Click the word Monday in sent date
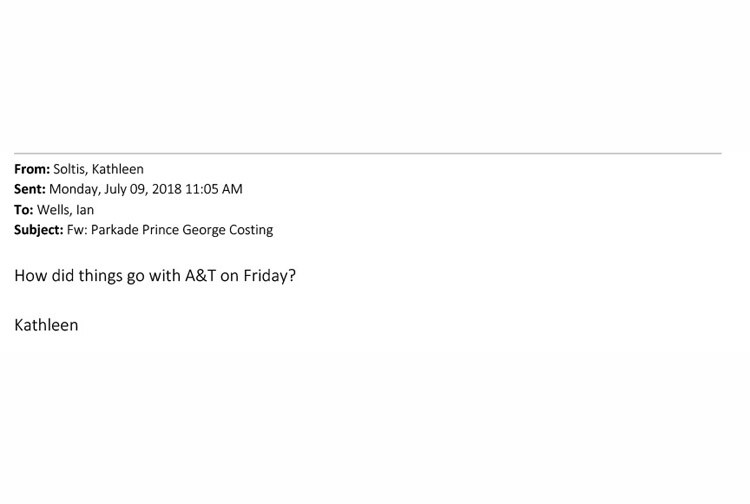The width and height of the screenshot is (750, 504). (74, 189)
